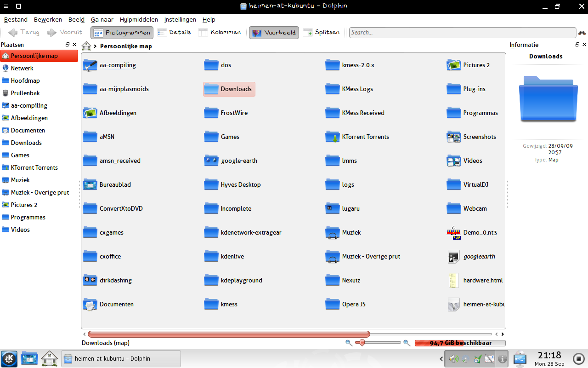Viewport: 588px width, 368px height.
Task: Click the zoom out magnifier icon
Action: [x=349, y=343]
